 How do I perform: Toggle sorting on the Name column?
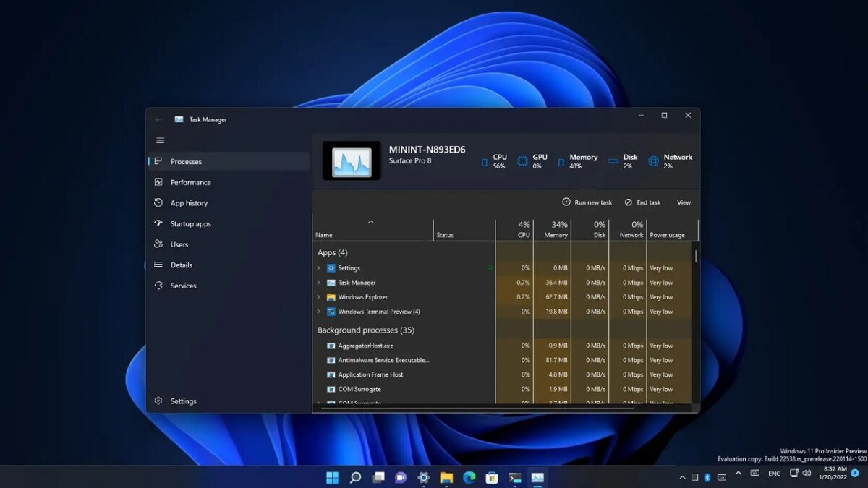323,234
